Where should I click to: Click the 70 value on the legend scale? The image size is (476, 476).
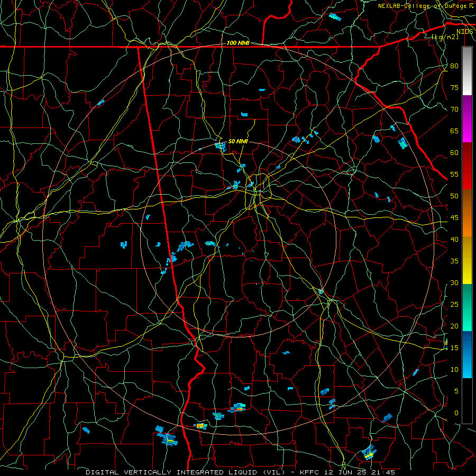point(454,109)
